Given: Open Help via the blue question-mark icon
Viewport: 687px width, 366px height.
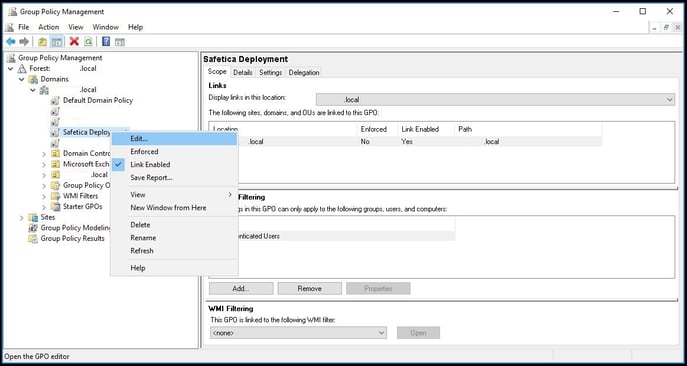Looking at the screenshot, I should 106,42.
